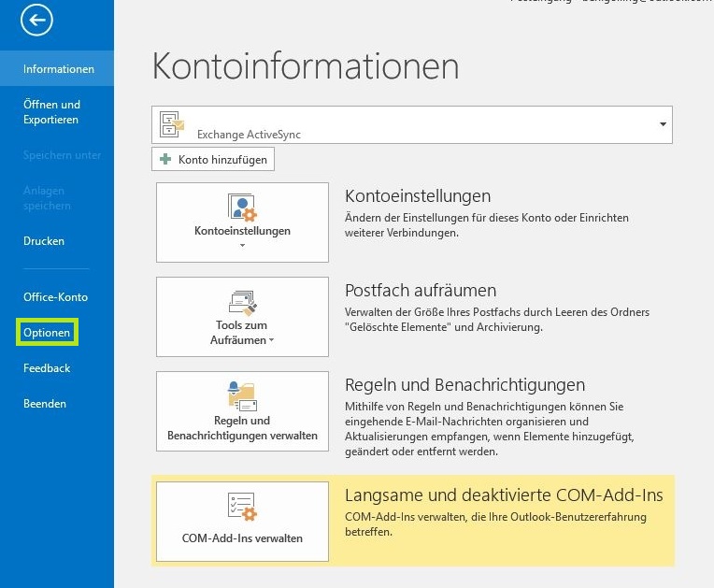Click the Kontoinformationen page title
Screen dimensions: 714x588
coord(306,66)
